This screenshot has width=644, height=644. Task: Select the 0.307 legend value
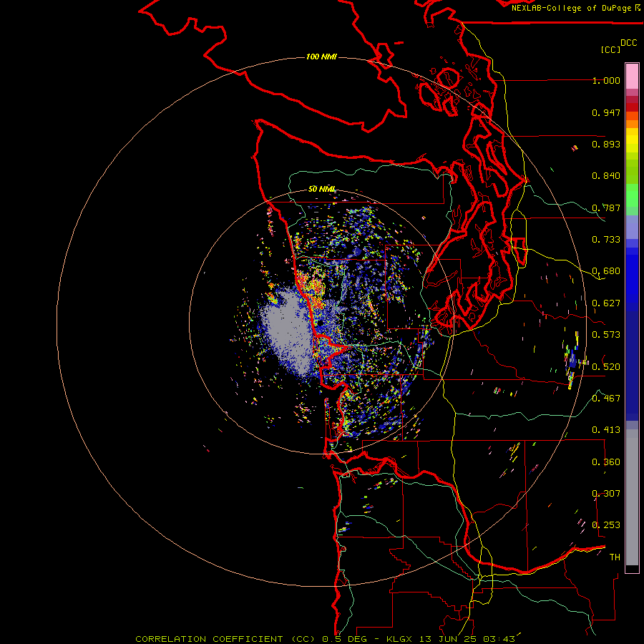click(606, 494)
